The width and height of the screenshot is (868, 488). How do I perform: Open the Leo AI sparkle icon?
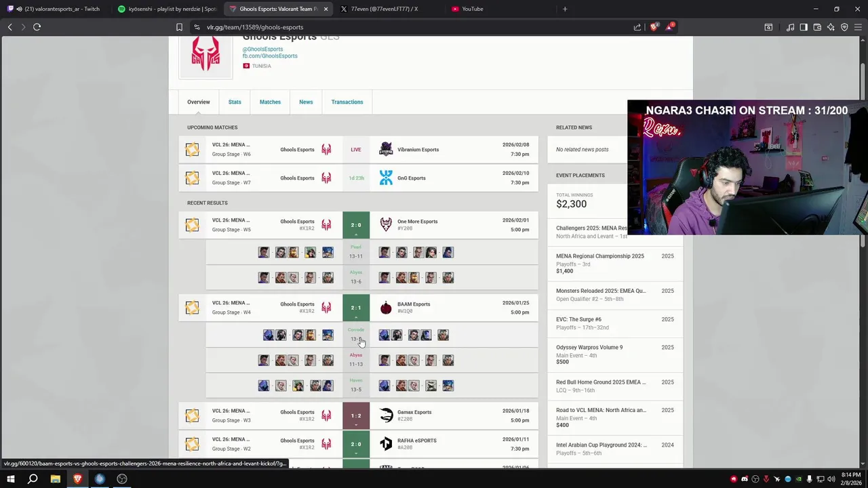pyautogui.click(x=831, y=27)
